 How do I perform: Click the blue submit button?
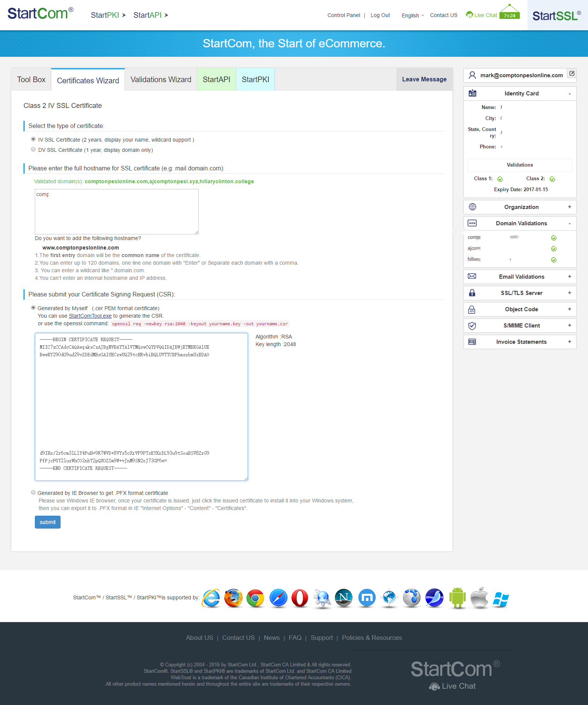click(x=48, y=522)
